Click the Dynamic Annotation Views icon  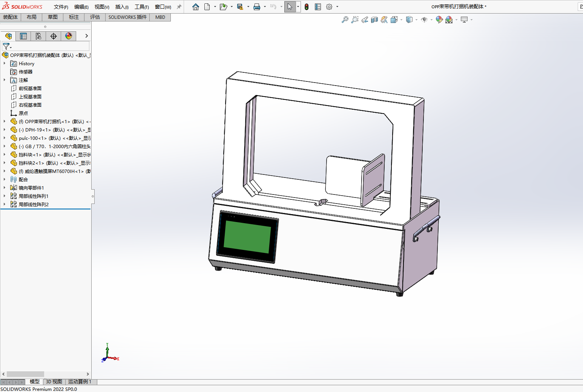(384, 20)
